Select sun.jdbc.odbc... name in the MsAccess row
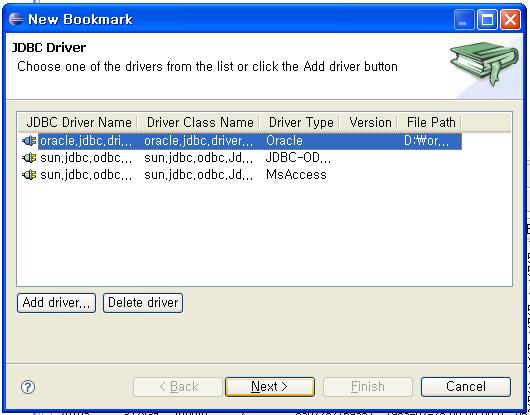Viewport: 530px width, 415px height. [x=86, y=175]
